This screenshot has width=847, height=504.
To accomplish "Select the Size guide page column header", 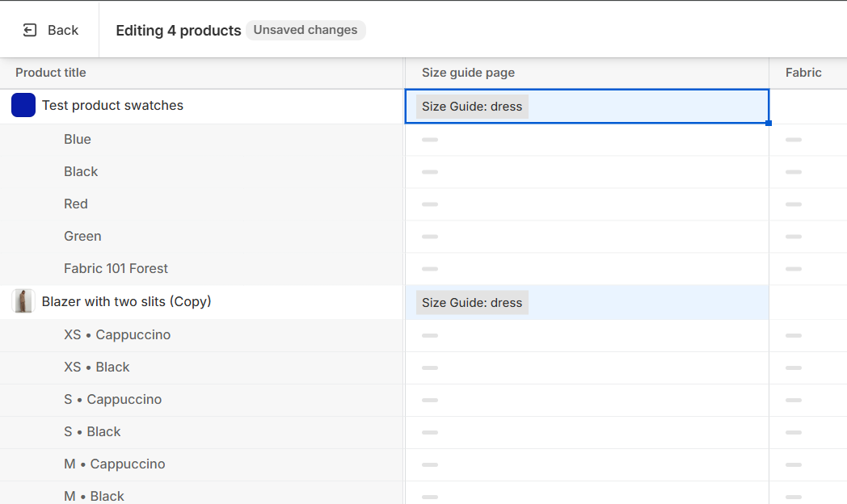I will coord(468,73).
